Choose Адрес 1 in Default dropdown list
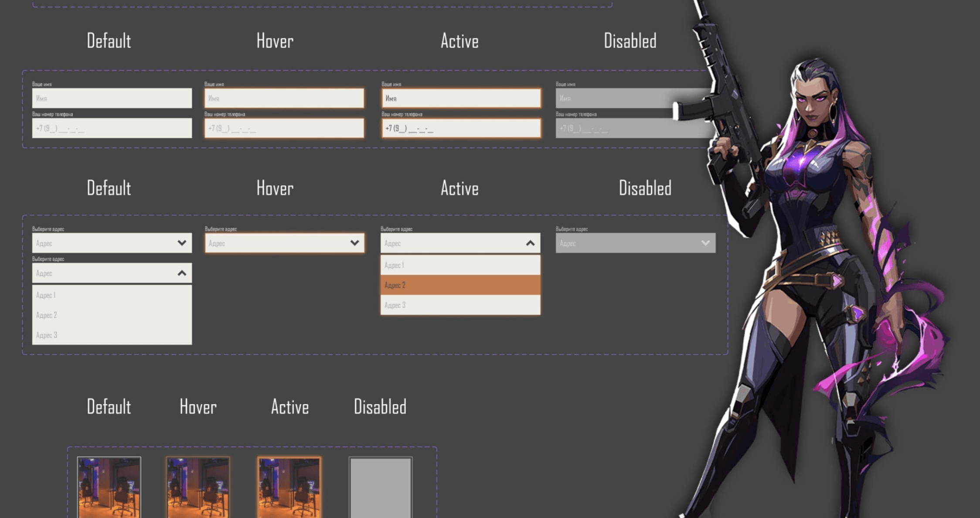The width and height of the screenshot is (980, 518). (112, 295)
